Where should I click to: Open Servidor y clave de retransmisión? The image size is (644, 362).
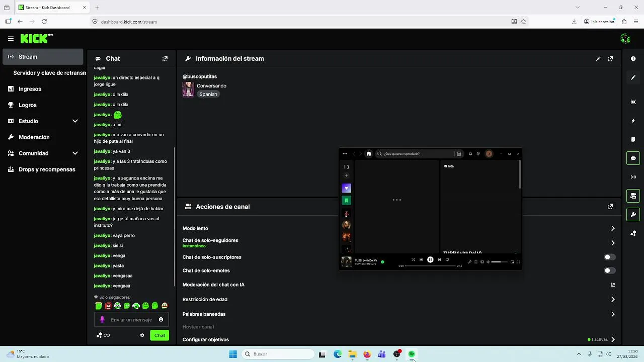point(49,73)
